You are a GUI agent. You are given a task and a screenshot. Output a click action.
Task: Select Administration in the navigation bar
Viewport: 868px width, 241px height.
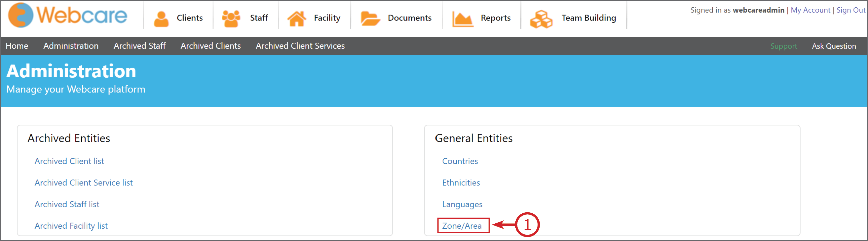(x=71, y=46)
